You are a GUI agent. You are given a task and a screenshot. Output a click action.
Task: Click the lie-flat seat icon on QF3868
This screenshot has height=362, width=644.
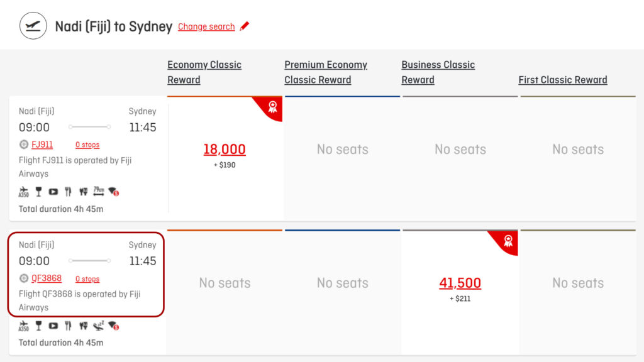coord(99,326)
